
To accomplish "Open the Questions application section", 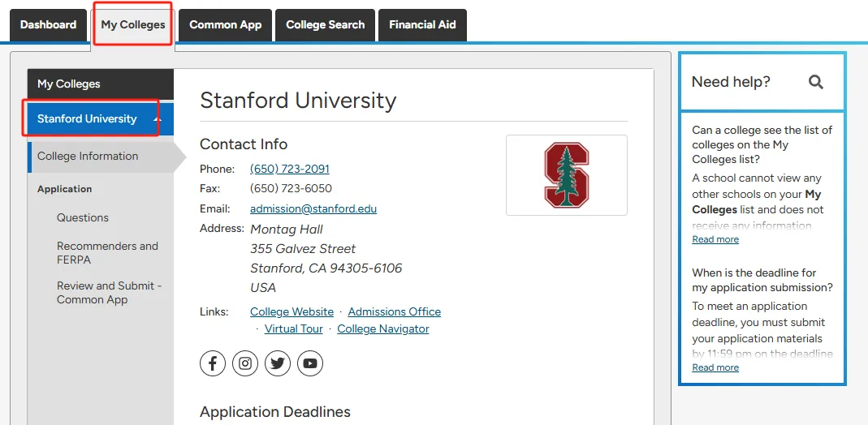I will [x=83, y=218].
